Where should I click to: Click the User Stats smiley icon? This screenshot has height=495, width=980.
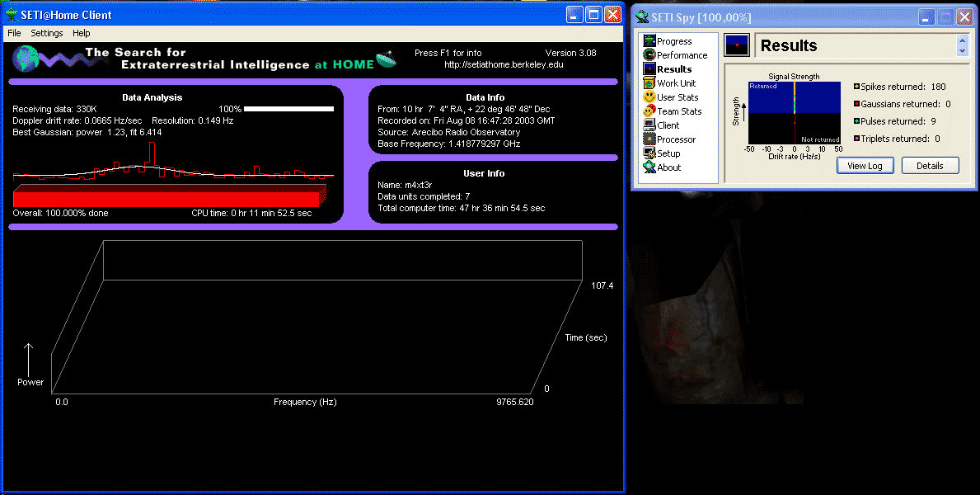pos(649,97)
